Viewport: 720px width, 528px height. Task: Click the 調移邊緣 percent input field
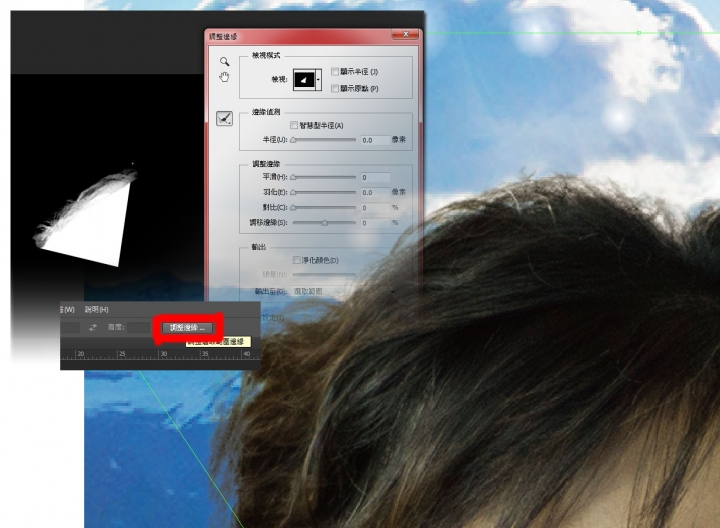pos(375,223)
